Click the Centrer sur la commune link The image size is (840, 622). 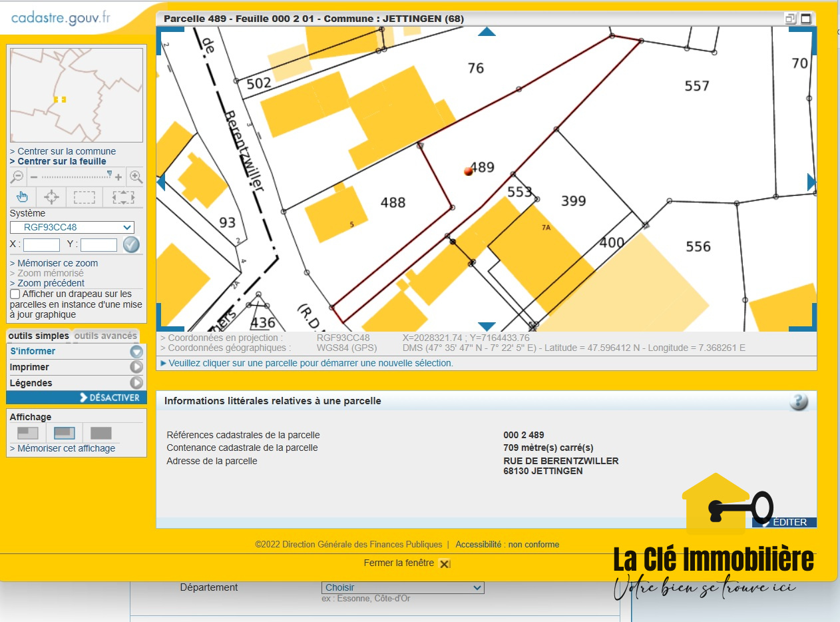pyautogui.click(x=67, y=151)
